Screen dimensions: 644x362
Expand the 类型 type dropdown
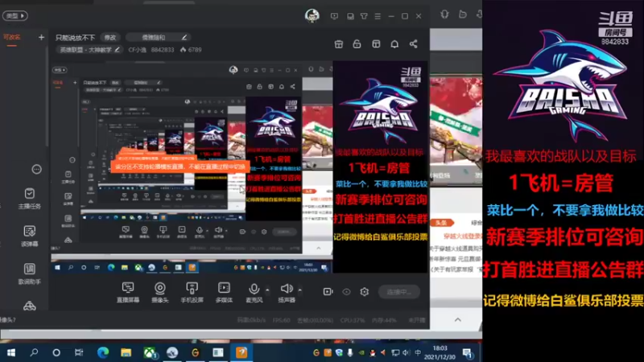[15, 15]
